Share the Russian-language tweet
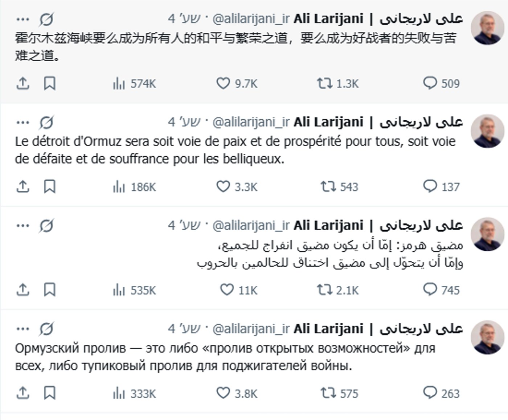Viewport: 508px width, 420px height. pyautogui.click(x=22, y=393)
